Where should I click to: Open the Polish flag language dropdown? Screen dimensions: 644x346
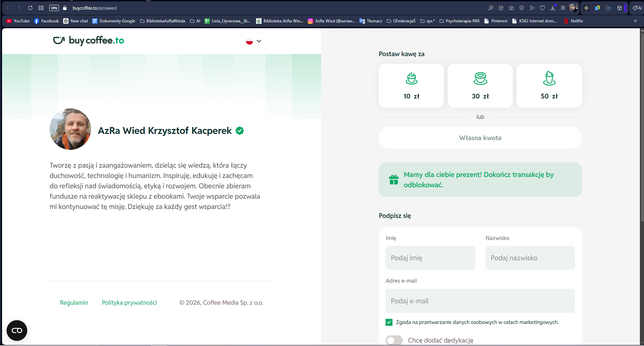(x=254, y=41)
